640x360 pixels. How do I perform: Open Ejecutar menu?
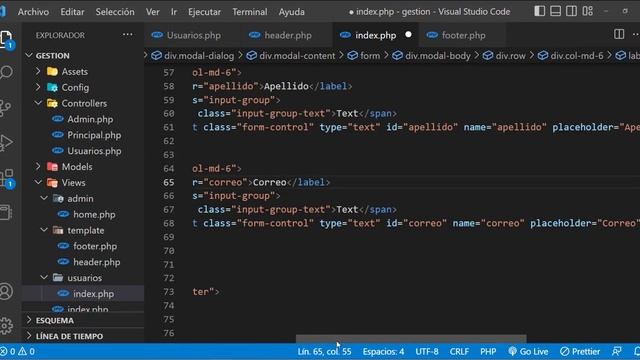click(x=204, y=12)
